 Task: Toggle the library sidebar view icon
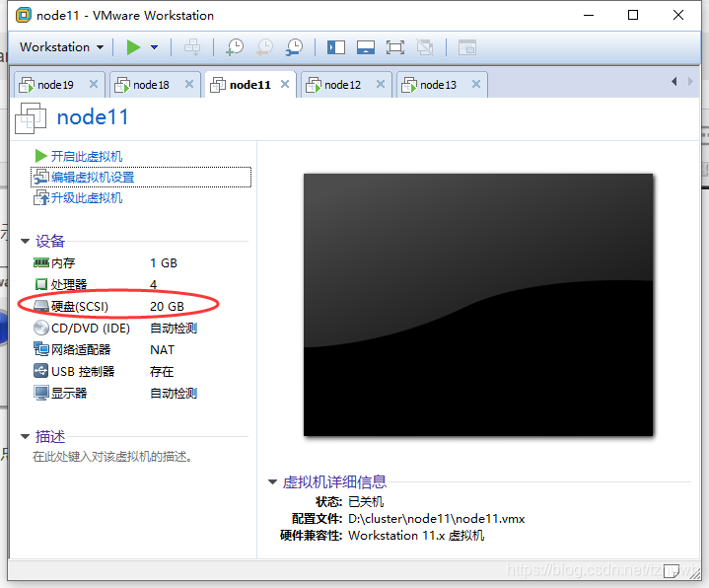(x=336, y=47)
